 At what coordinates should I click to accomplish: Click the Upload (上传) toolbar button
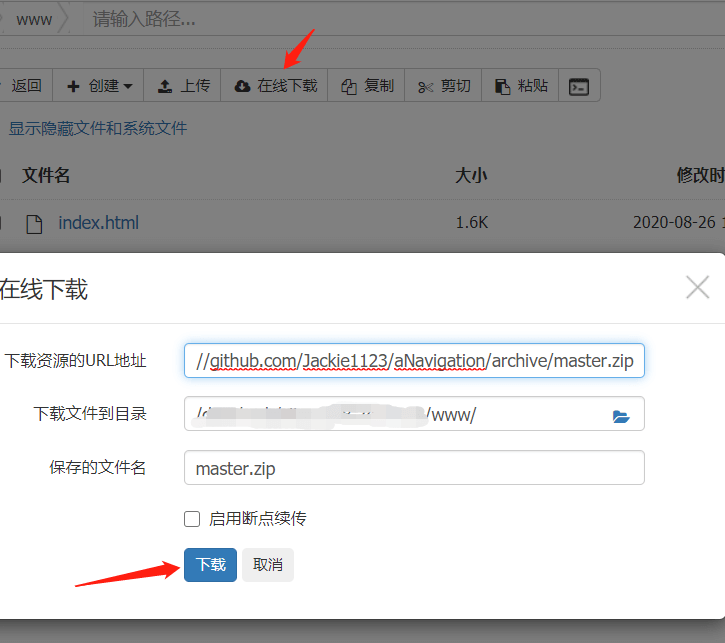(184, 86)
